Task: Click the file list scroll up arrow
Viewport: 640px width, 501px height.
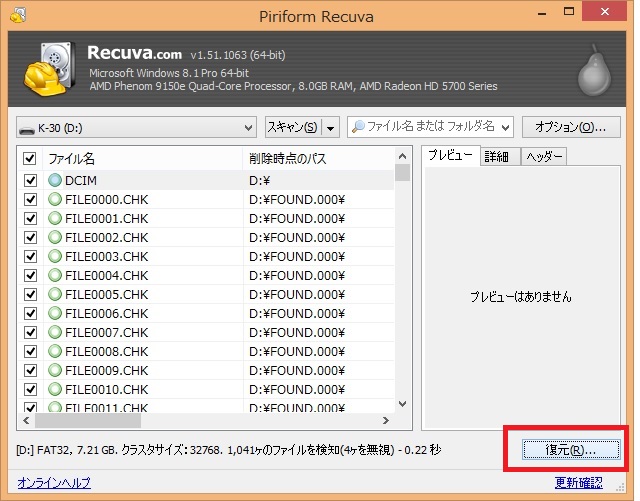Action: pyautogui.click(x=402, y=156)
